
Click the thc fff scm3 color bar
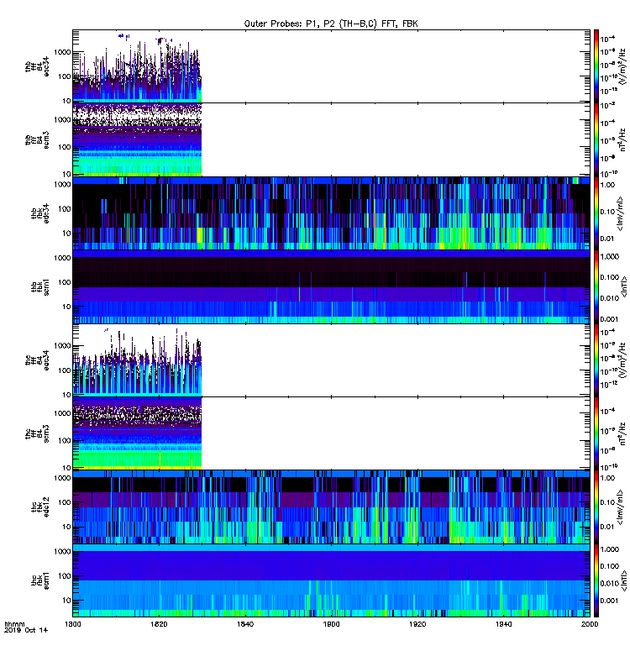(x=596, y=433)
